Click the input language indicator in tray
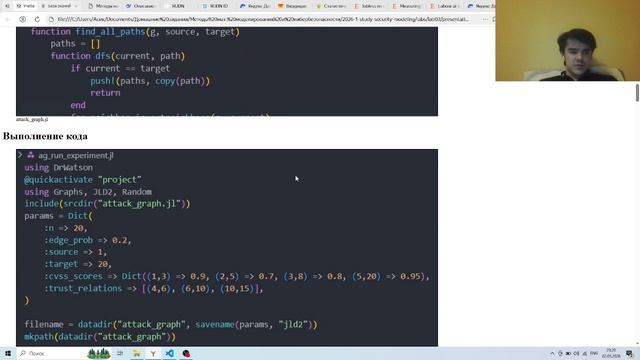The height and width of the screenshot is (360, 640). point(594,353)
